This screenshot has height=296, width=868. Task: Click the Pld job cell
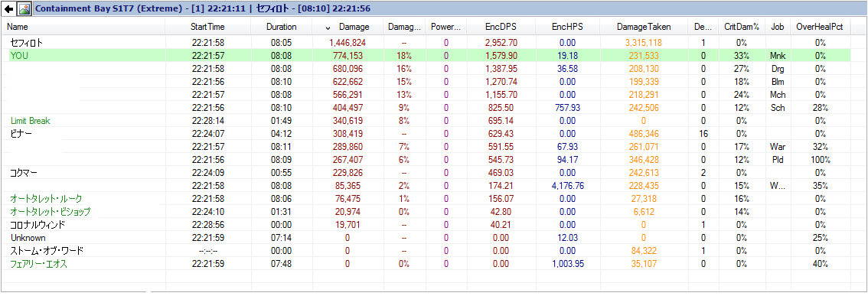click(x=777, y=159)
